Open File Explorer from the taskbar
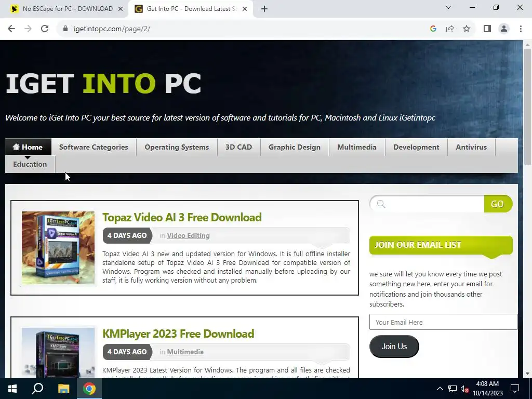532x399 pixels. pyautogui.click(x=63, y=389)
